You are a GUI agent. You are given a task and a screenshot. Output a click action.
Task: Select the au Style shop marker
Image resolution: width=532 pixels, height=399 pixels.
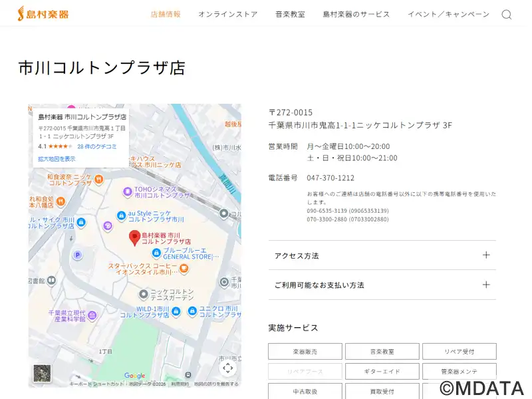(121, 215)
